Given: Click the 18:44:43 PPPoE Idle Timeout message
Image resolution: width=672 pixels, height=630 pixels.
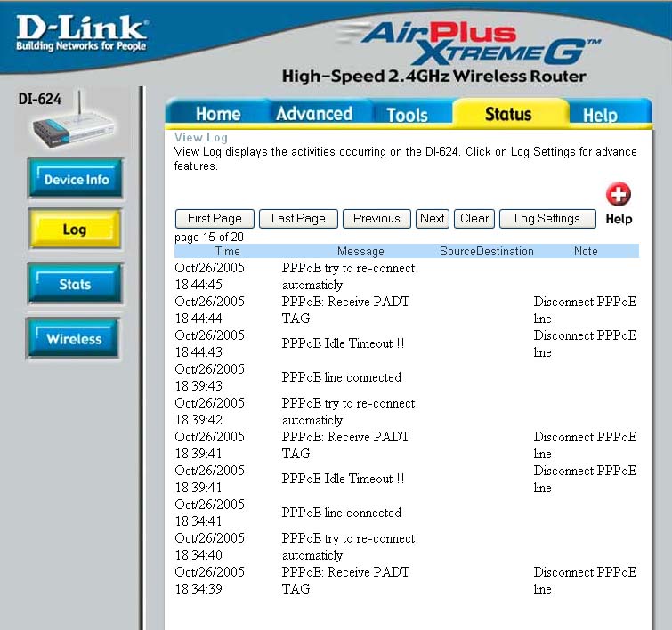Looking at the screenshot, I should (343, 343).
